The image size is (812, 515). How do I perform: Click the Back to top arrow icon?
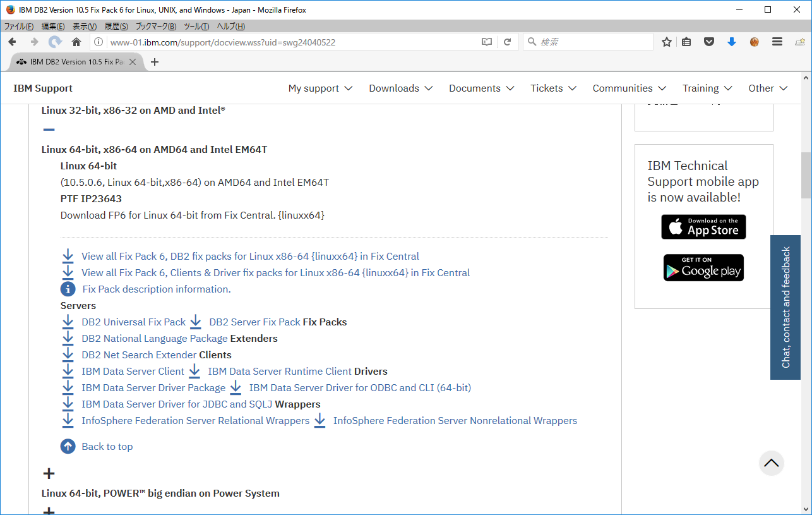click(x=68, y=446)
